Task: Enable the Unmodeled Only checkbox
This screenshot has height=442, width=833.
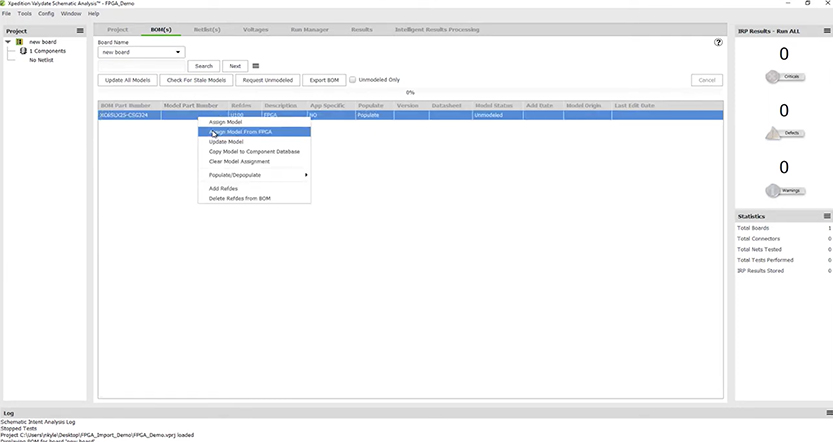Action: tap(352, 80)
